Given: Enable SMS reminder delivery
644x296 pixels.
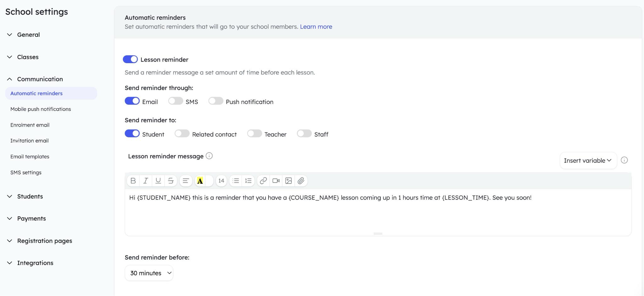Looking at the screenshot, I should pos(175,101).
